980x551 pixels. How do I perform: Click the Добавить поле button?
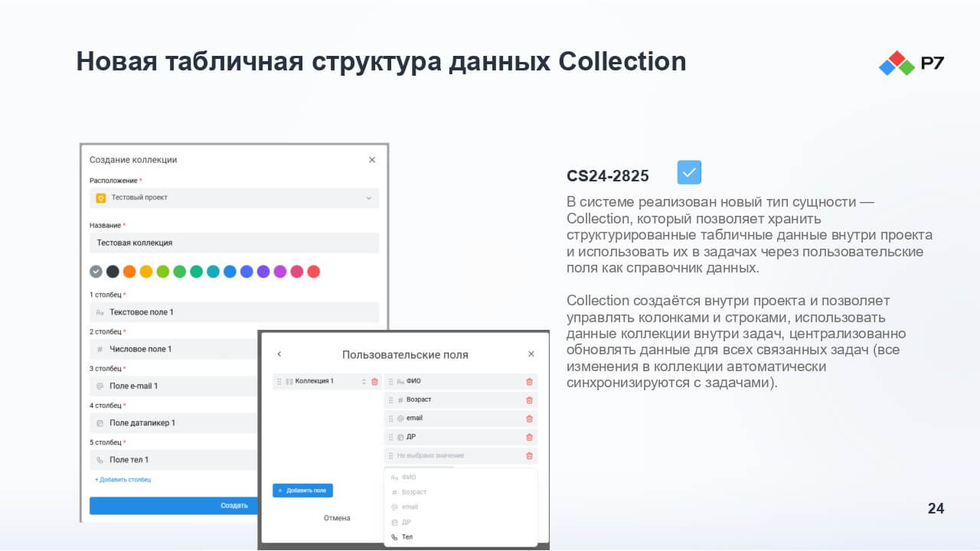(302, 491)
